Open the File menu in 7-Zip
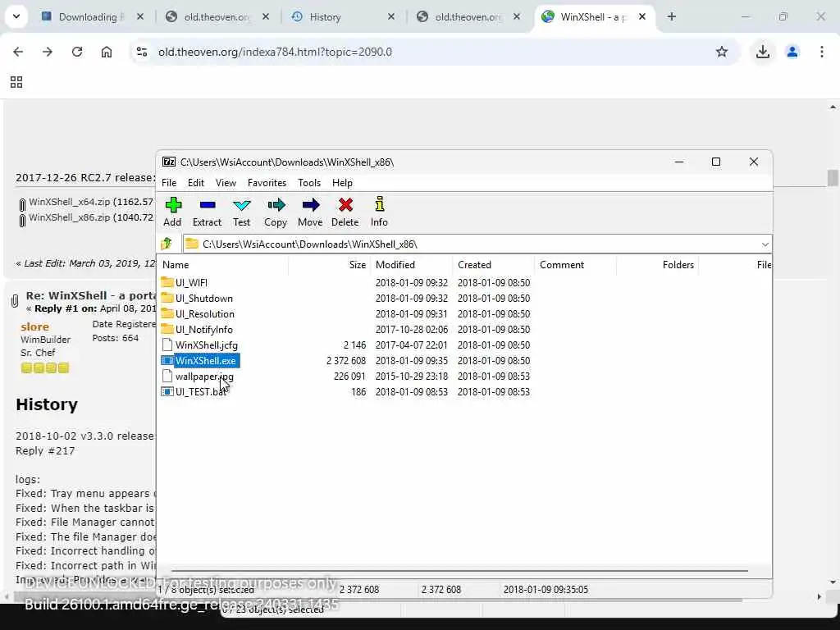The width and height of the screenshot is (840, 630). coord(169,183)
